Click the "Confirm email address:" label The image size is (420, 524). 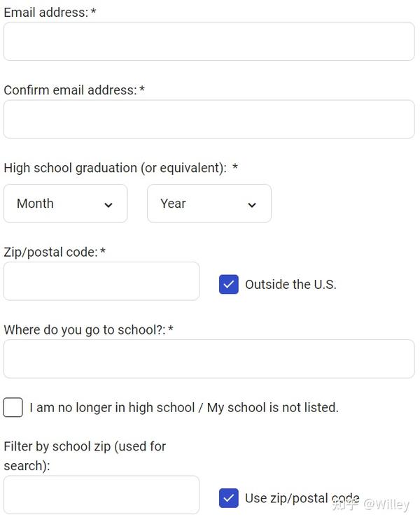coord(70,90)
